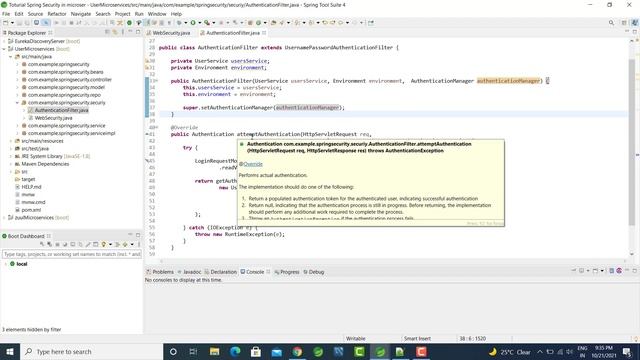Collapse the src/main/java folder

click(11, 57)
